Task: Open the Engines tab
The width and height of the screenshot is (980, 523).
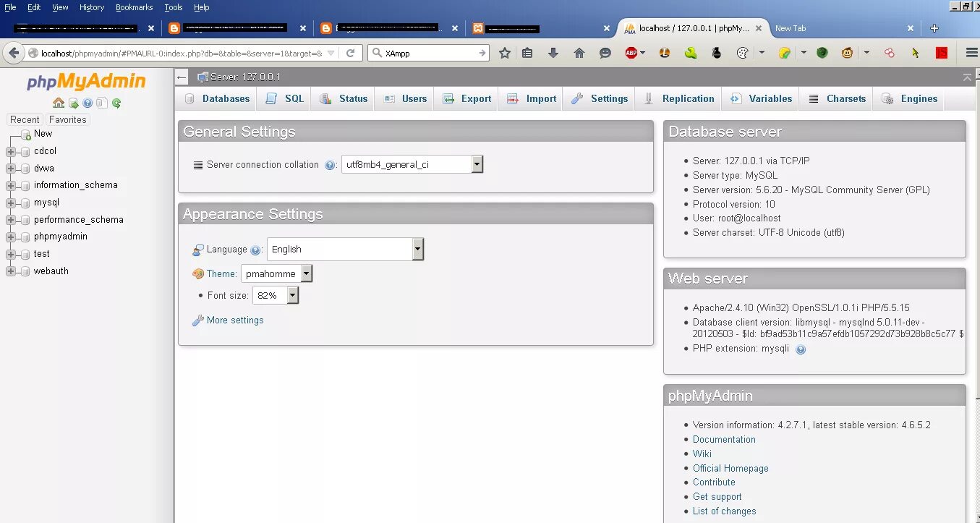Action: (909, 99)
